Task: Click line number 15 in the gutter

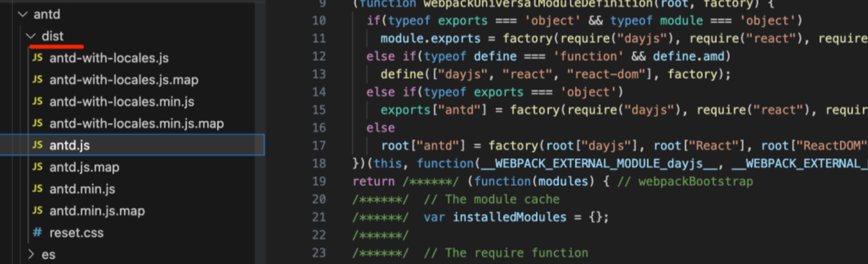Action: click(x=319, y=110)
